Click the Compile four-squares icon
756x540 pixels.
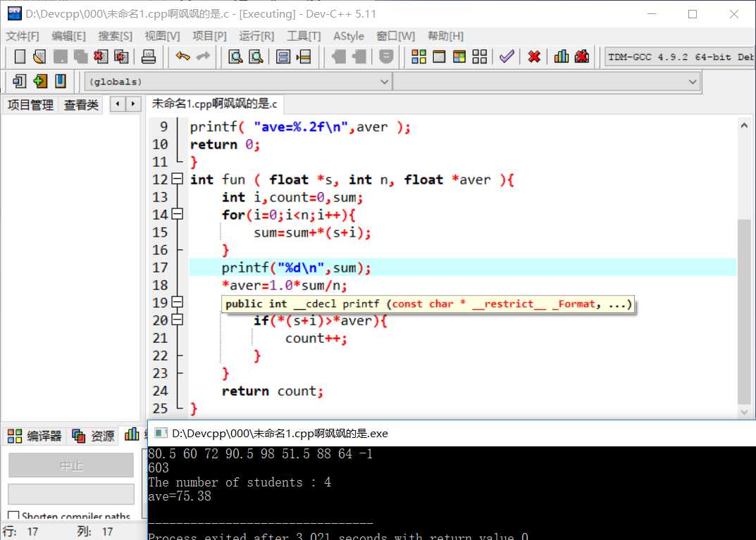[419, 56]
